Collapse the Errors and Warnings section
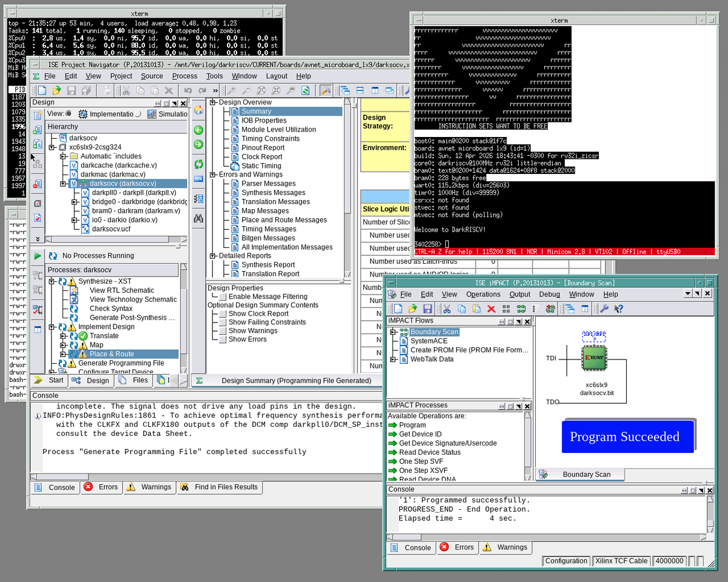Viewport: 728px width, 582px height. coord(213,175)
